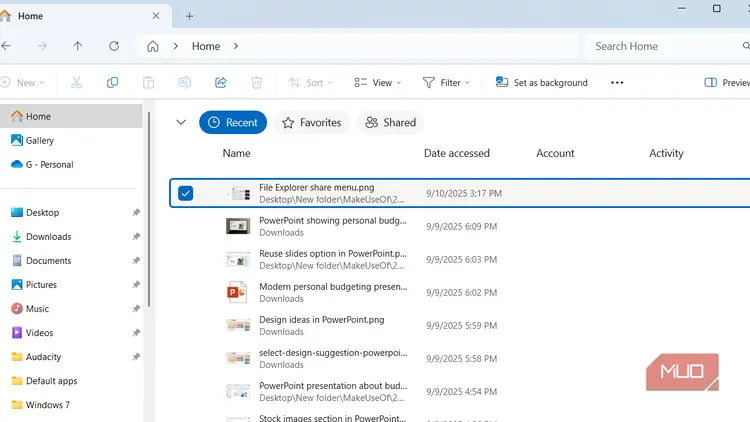Unpin Desktop from quick access
Viewport: 750px width, 422px height.
tap(136, 212)
